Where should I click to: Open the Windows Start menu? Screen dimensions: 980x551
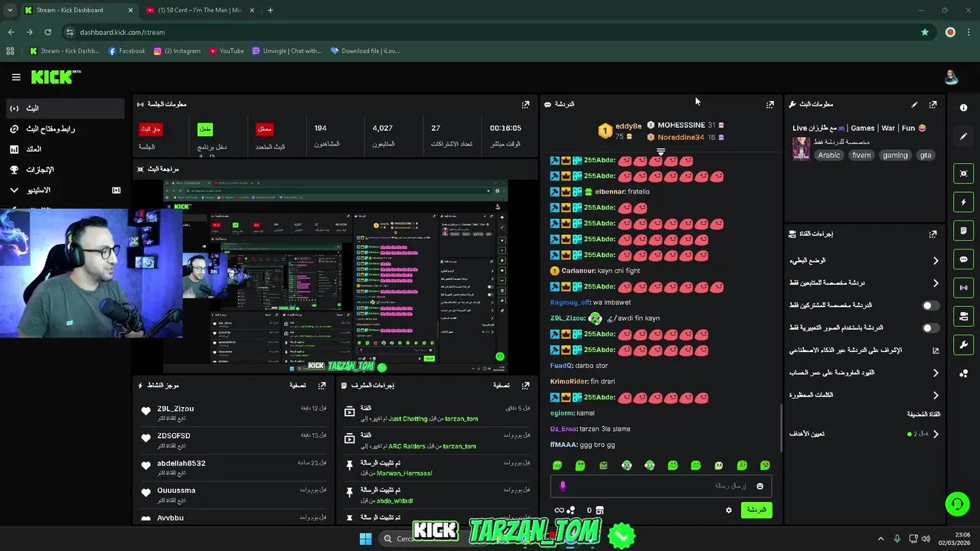tap(365, 539)
